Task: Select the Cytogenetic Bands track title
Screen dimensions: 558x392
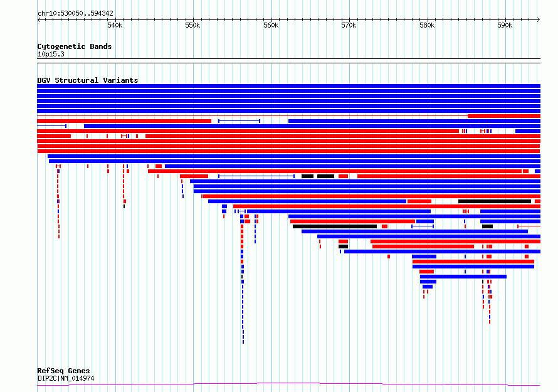Action: point(75,46)
